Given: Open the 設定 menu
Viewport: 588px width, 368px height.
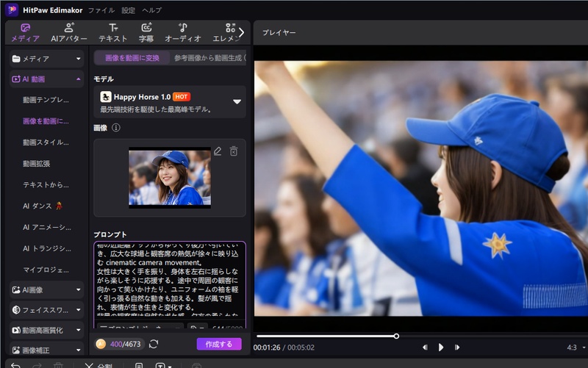Looking at the screenshot, I should [128, 10].
